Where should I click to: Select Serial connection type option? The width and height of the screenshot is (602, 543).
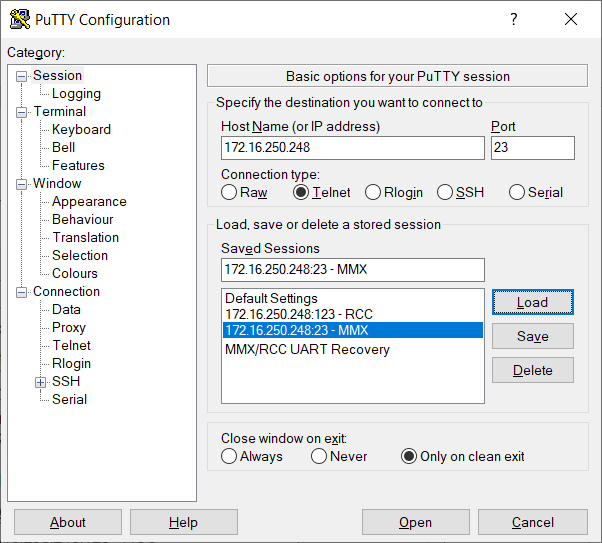(x=517, y=192)
